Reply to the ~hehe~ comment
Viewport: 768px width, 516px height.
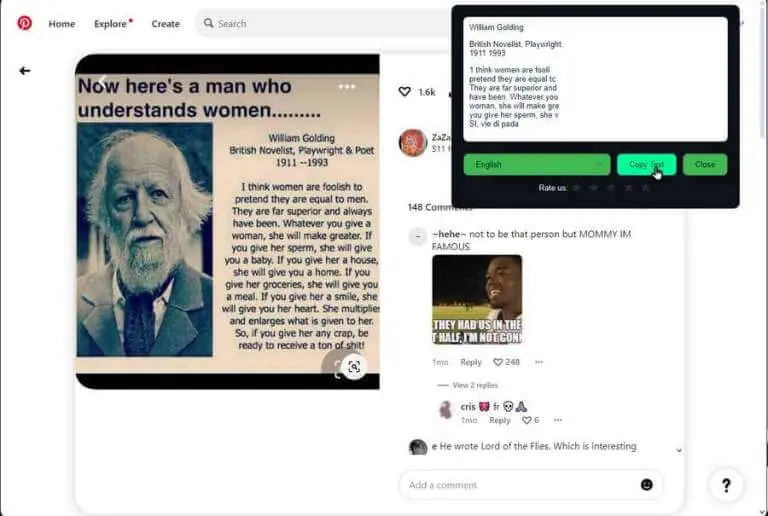[471, 362]
